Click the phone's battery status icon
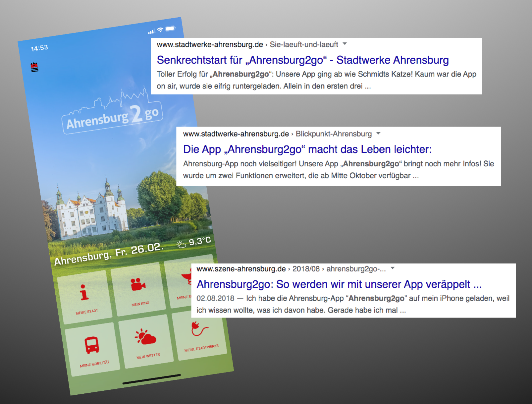The width and height of the screenshot is (532, 404). [x=170, y=29]
